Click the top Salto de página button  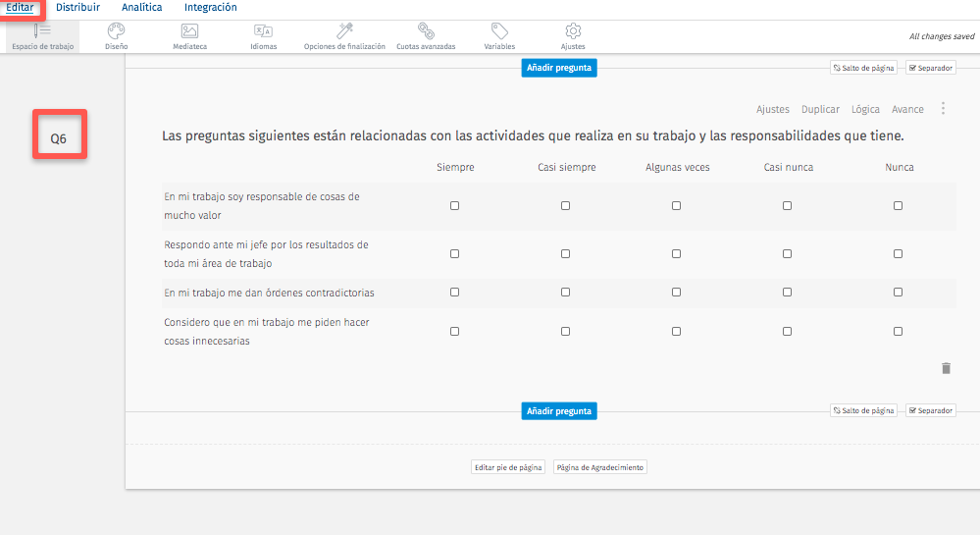(863, 68)
